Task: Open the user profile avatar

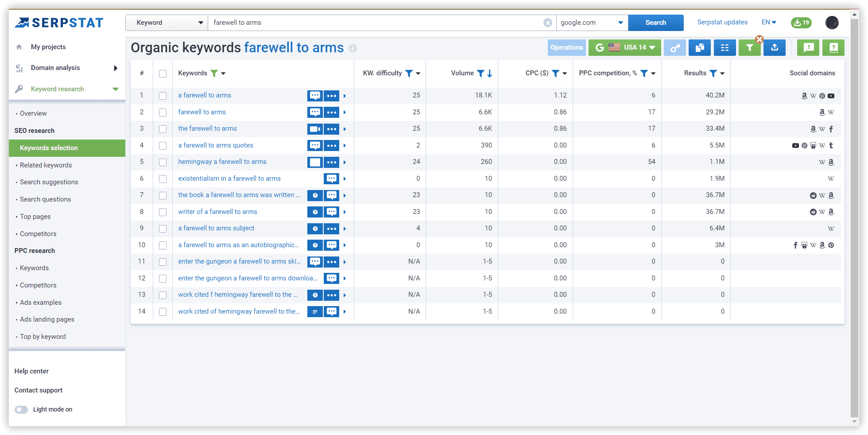Action: pos(832,23)
